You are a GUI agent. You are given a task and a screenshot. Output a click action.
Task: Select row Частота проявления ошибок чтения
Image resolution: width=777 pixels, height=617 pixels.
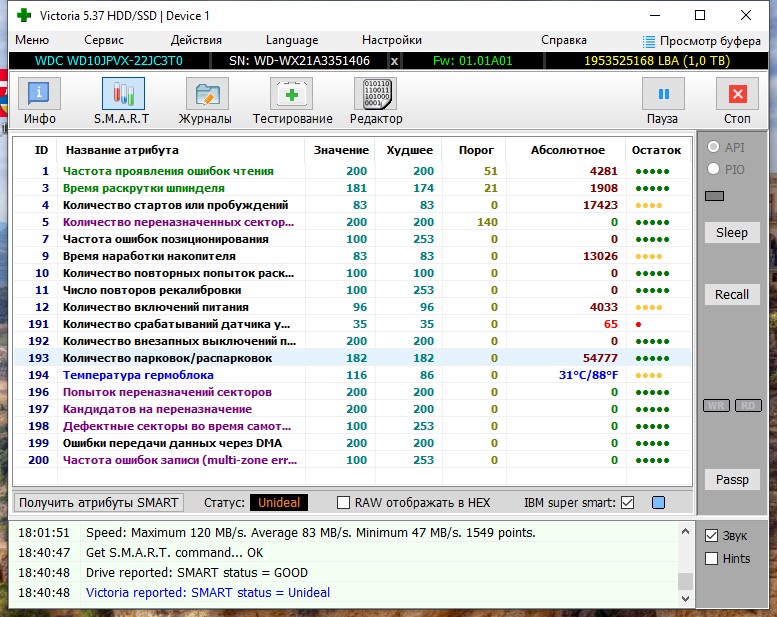click(352, 171)
